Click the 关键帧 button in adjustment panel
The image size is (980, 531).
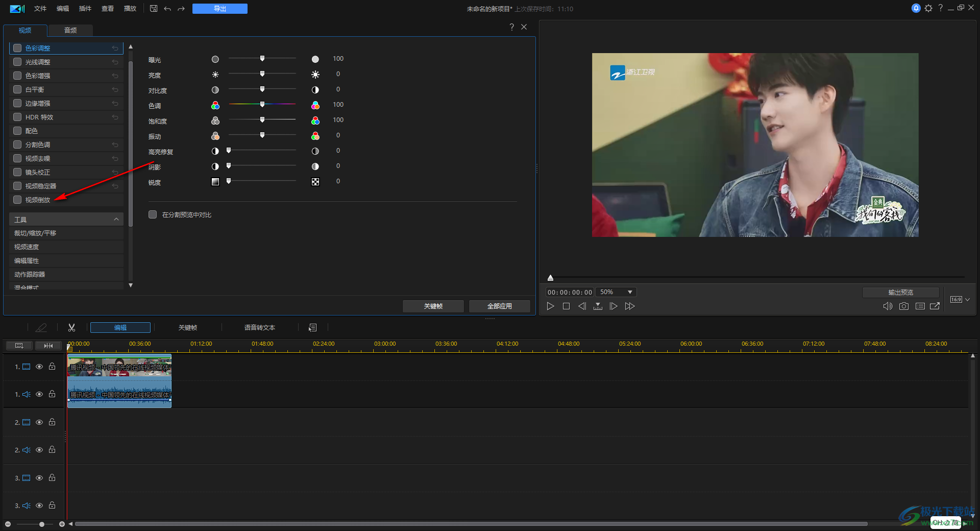pyautogui.click(x=433, y=306)
